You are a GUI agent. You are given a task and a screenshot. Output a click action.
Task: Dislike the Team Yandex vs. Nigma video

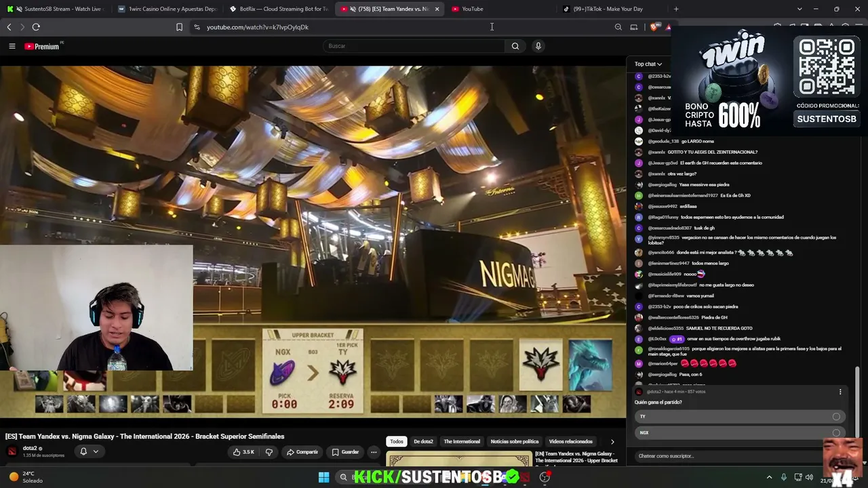[x=269, y=452]
